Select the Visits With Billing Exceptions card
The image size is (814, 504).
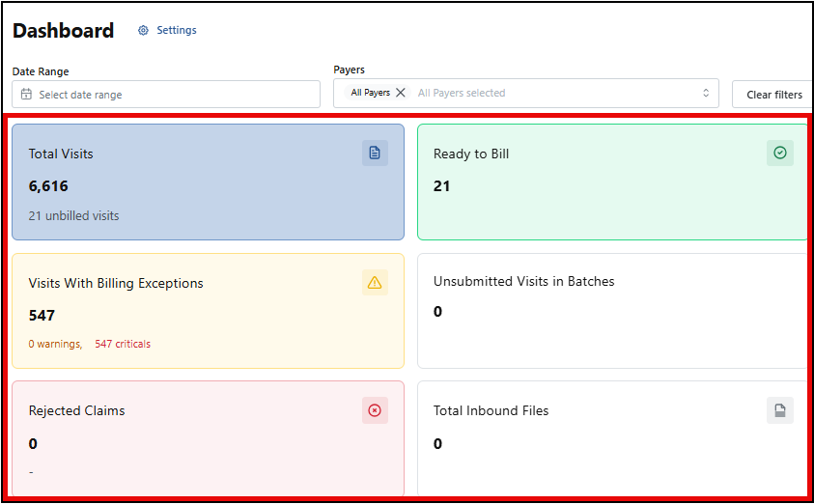pos(208,311)
